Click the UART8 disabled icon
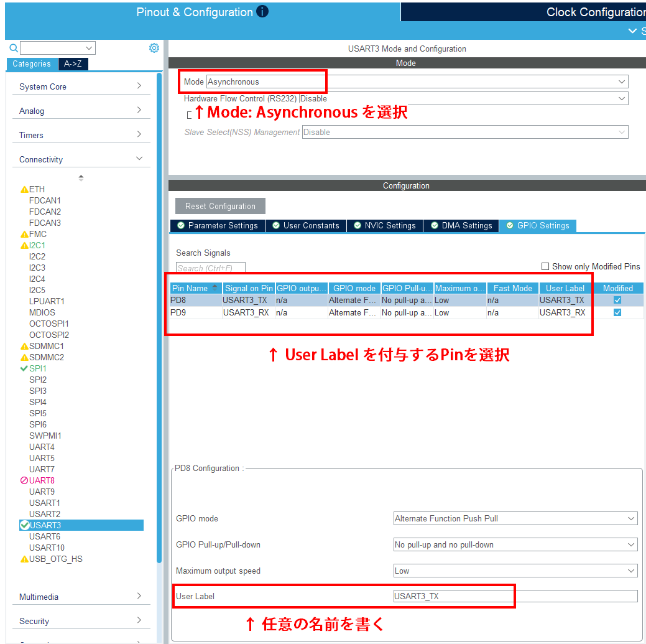 pos(24,480)
